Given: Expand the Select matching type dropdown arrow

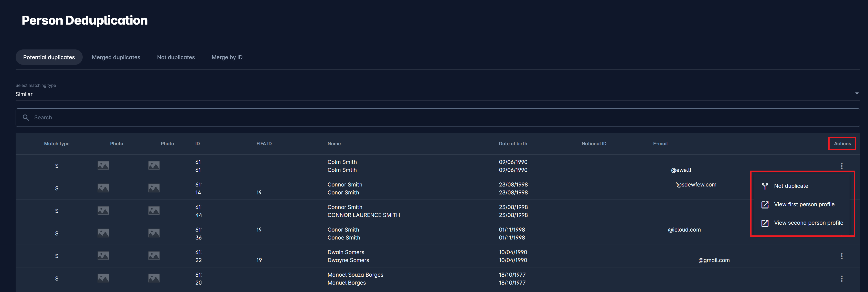Looking at the screenshot, I should (856, 93).
